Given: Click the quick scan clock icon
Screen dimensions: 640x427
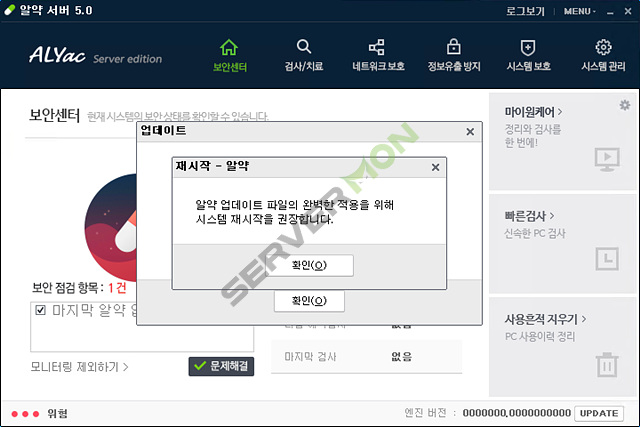Looking at the screenshot, I should 607,258.
